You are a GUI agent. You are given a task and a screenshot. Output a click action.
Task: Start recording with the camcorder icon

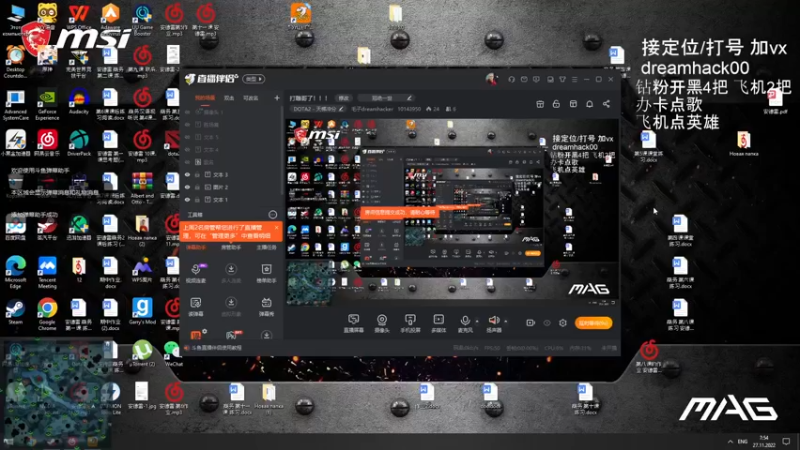tap(530, 323)
